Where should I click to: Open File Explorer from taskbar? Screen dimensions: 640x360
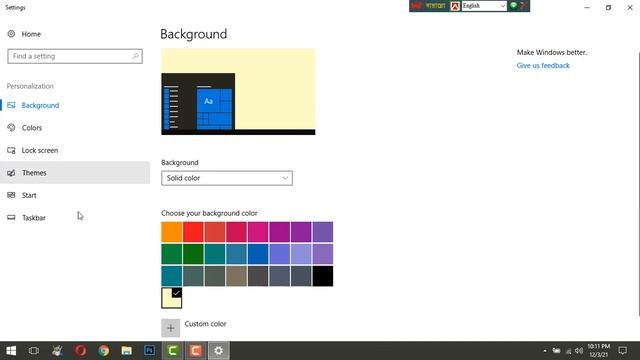pos(127,351)
